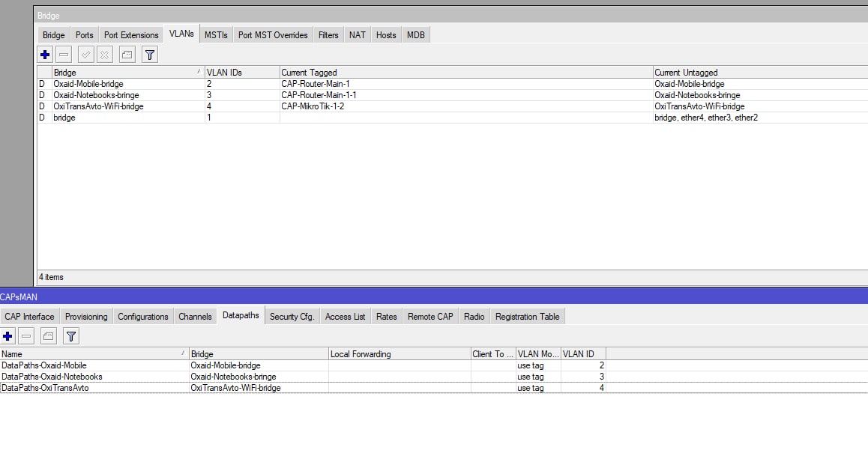
Task: Sort by VLAN IDs column header
Action: pyautogui.click(x=242, y=73)
